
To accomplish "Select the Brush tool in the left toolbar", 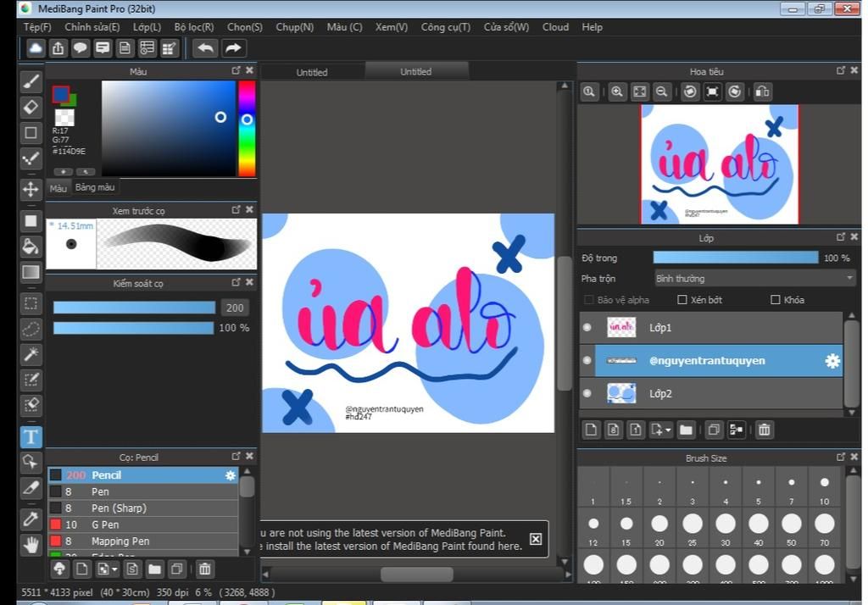I will tap(31, 81).
